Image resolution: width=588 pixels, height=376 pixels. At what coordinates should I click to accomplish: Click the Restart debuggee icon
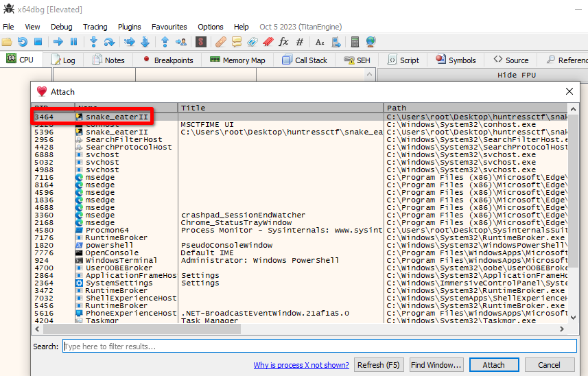23,42
